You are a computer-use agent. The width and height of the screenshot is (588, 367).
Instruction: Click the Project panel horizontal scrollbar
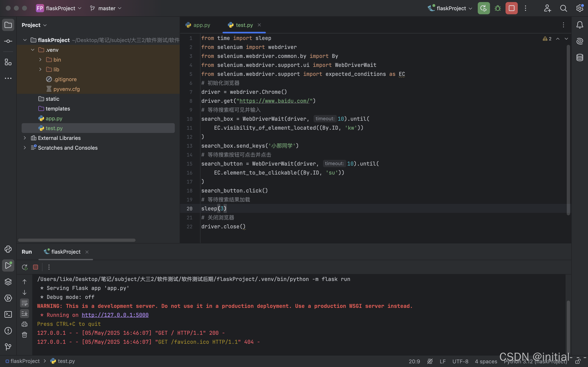click(x=77, y=240)
